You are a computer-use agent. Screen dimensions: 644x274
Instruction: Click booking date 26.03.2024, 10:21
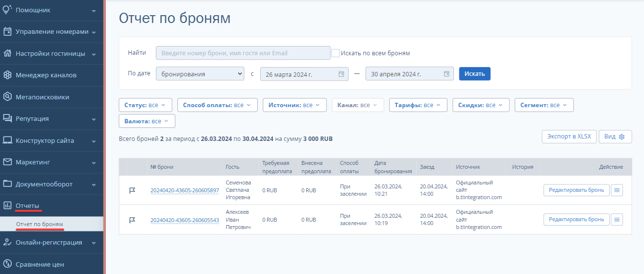tap(388, 190)
